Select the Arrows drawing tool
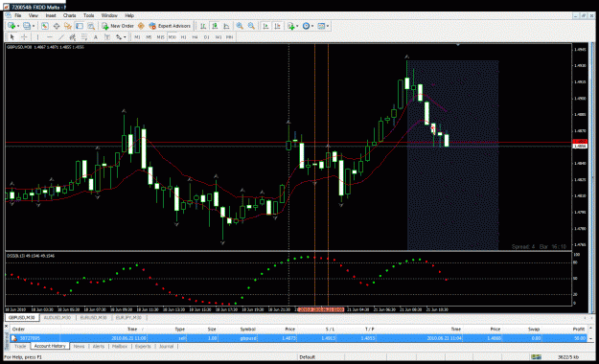 pyautogui.click(x=119, y=37)
